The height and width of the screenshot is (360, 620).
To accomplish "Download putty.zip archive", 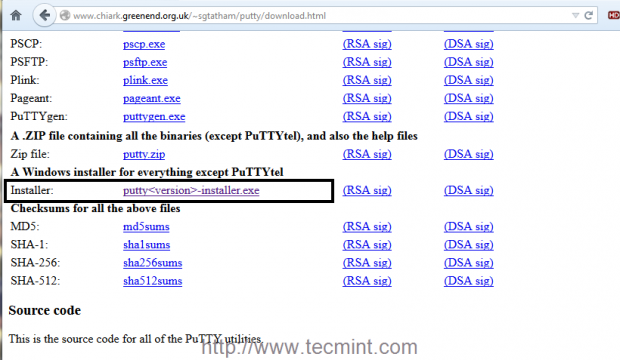I will point(144,154).
